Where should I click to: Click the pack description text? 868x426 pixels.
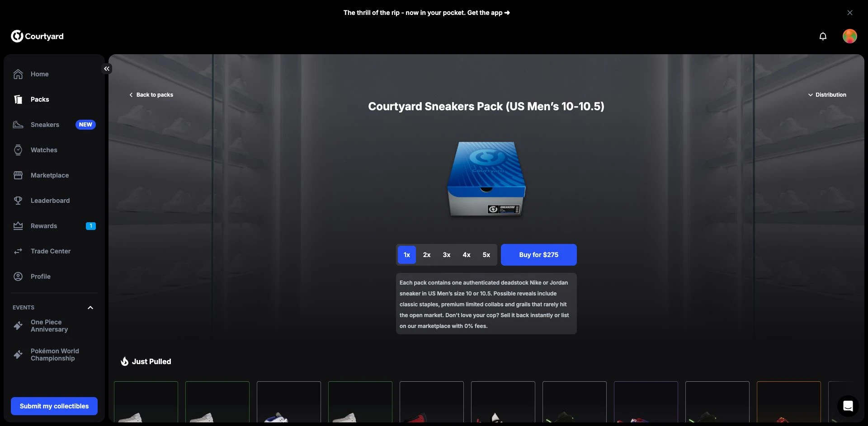[x=484, y=304]
